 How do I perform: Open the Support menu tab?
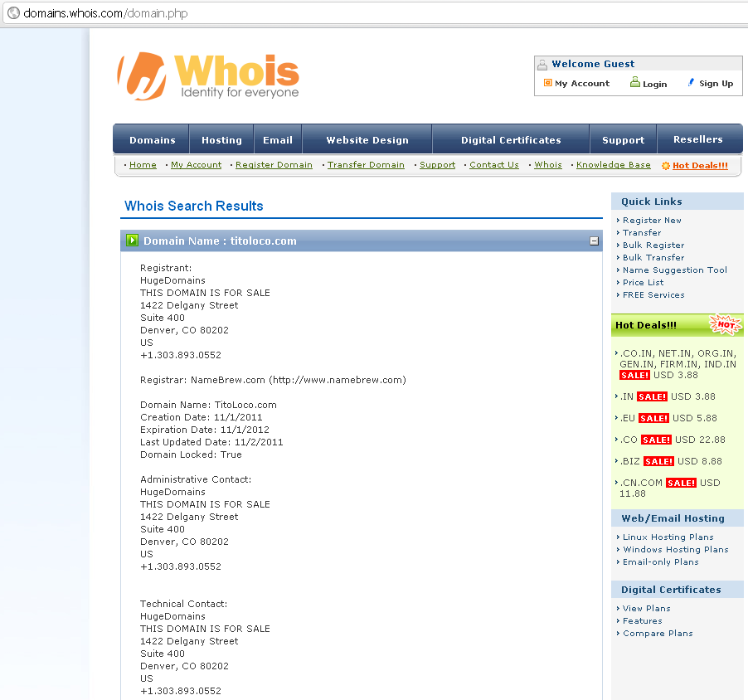tap(623, 140)
